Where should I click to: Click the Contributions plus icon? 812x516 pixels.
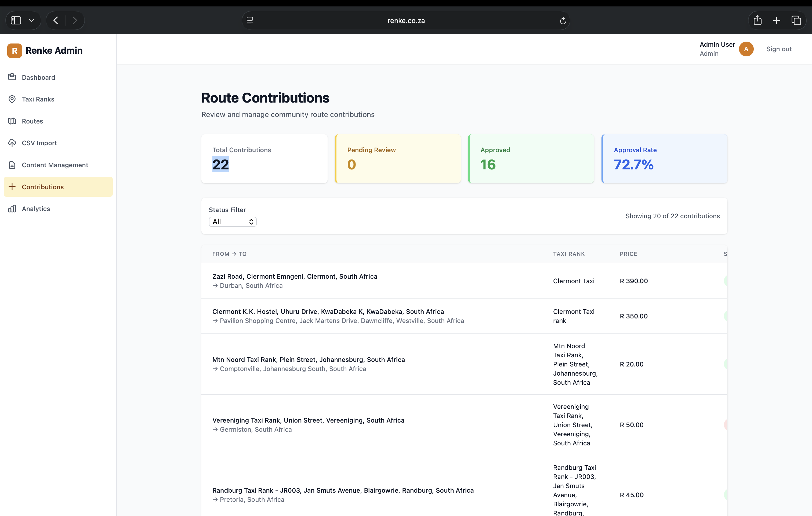[x=12, y=187]
